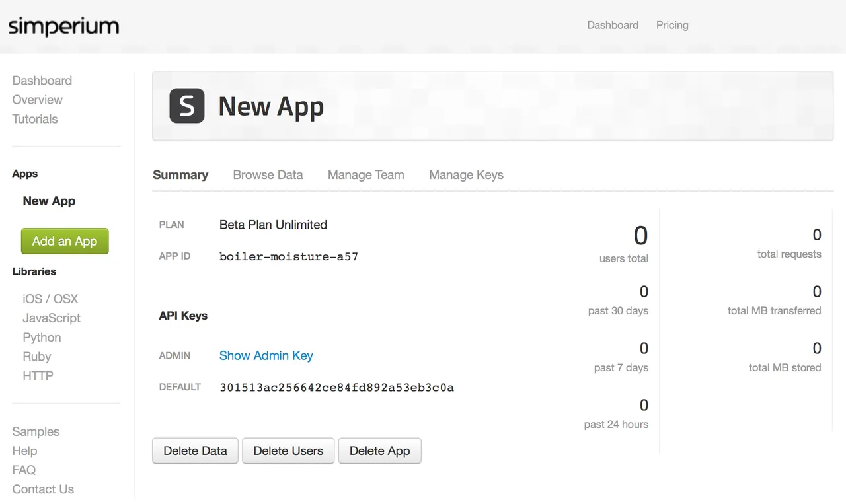Open Contact Us in sidebar
The height and width of the screenshot is (504, 846).
43,489
